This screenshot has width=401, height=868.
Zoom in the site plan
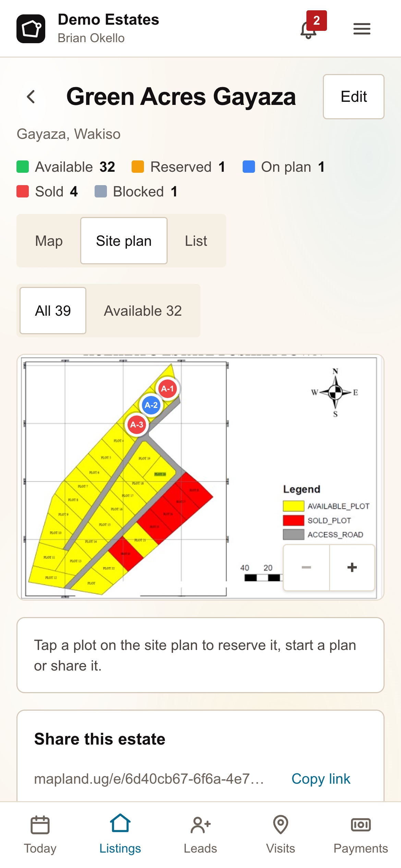click(x=352, y=567)
